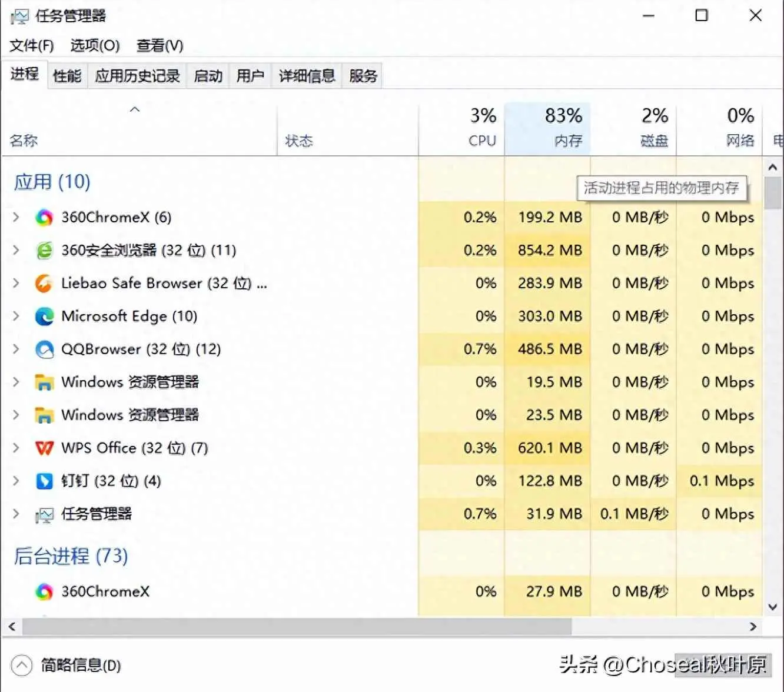Click the Liebao Safe Browser icon
The width and height of the screenshot is (784, 692).
pyautogui.click(x=44, y=283)
